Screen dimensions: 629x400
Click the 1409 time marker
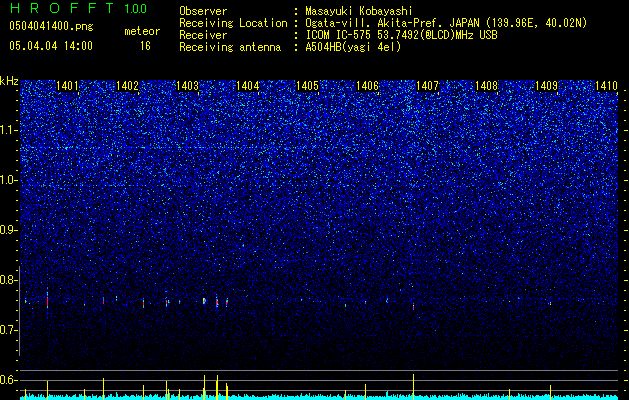pos(546,85)
